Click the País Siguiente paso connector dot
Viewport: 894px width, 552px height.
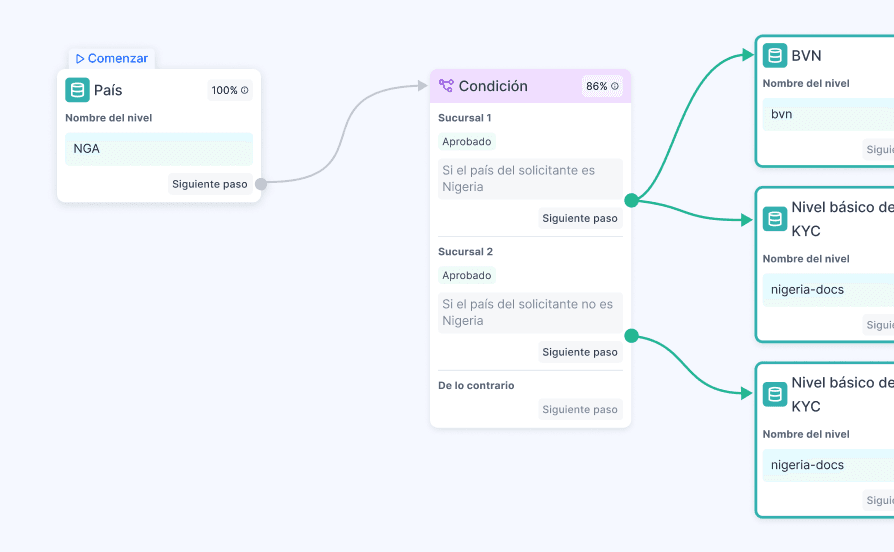coord(261,184)
